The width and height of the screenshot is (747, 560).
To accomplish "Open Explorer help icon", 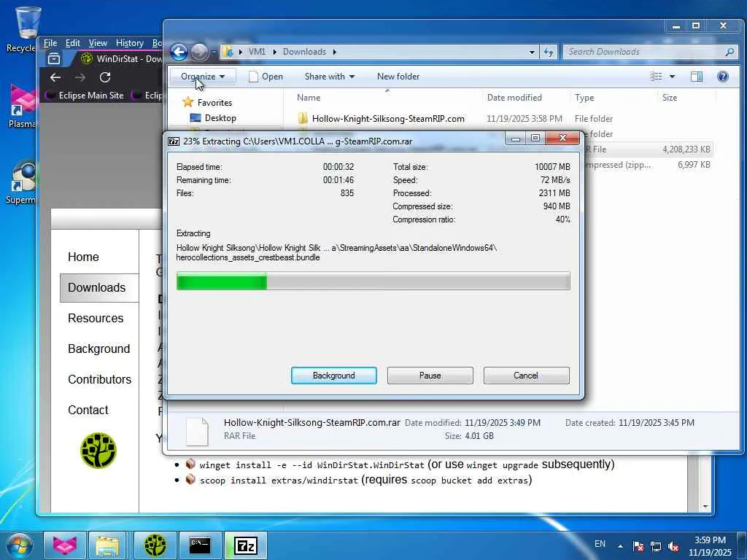I will click(722, 76).
